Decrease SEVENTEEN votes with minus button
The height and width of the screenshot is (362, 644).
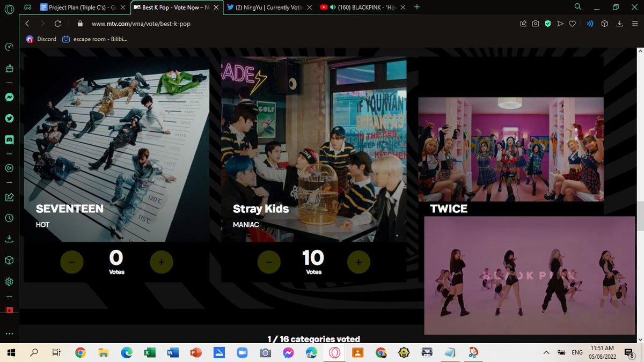click(x=72, y=262)
